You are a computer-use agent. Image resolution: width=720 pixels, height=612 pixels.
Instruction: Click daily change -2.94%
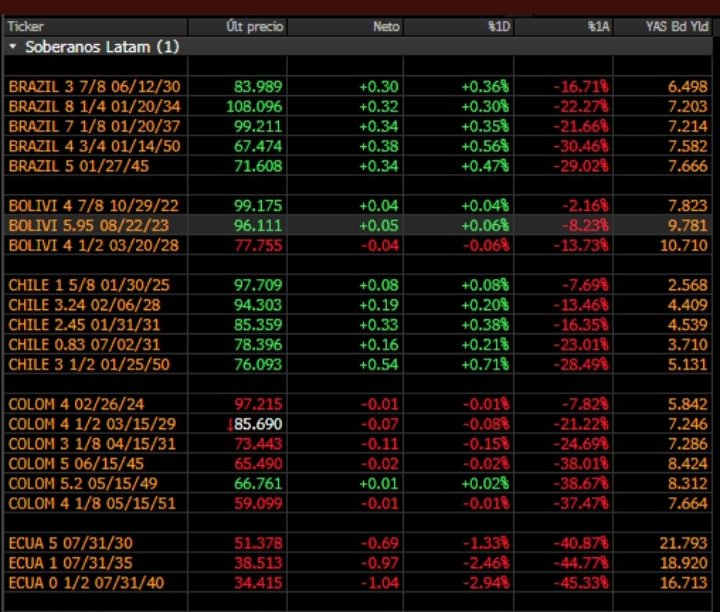[486, 583]
